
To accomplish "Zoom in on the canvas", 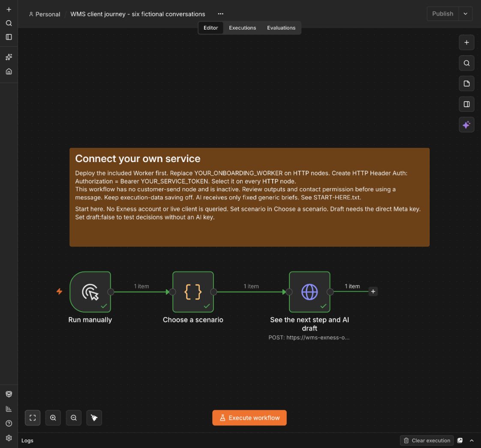I will tap(53, 418).
